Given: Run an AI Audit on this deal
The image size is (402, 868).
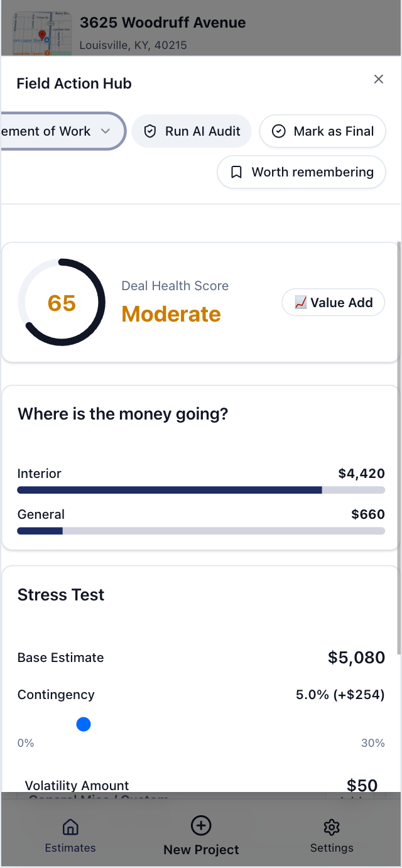Looking at the screenshot, I should [192, 131].
